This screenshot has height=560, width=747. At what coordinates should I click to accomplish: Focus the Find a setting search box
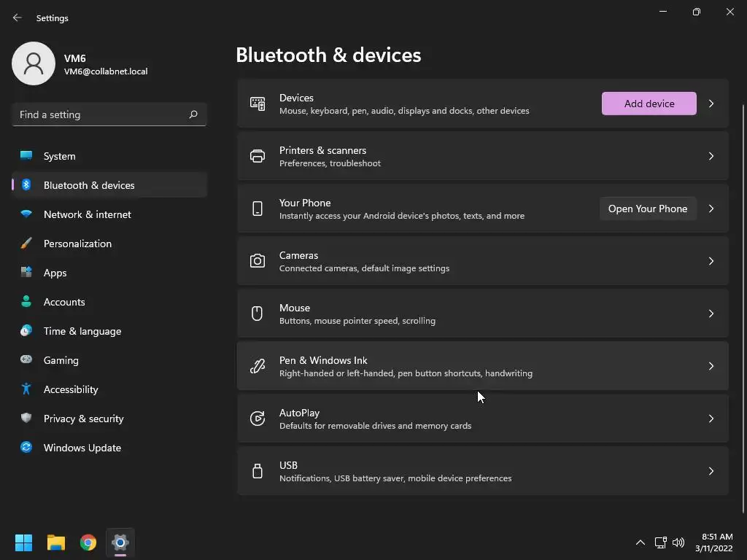click(98, 114)
